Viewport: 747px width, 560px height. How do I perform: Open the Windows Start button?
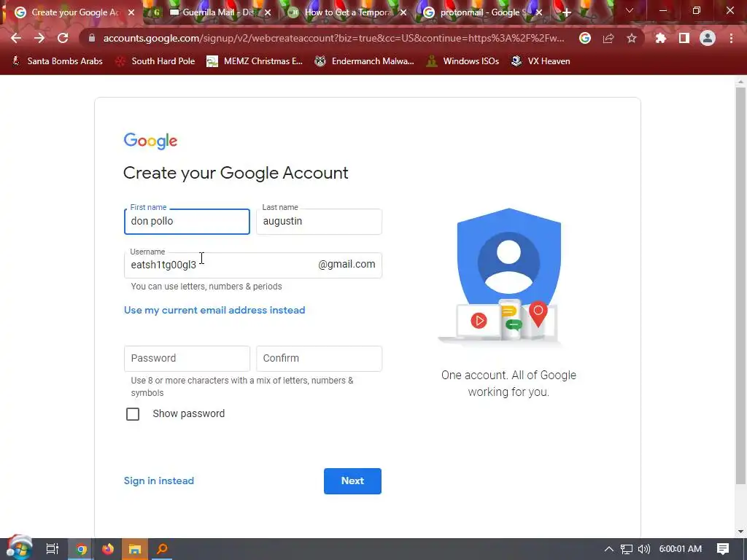pos(18,548)
